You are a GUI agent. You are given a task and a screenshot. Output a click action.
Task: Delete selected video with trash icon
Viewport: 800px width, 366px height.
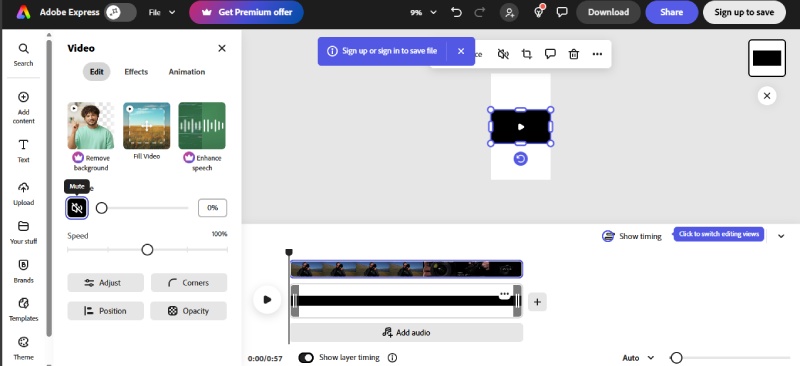click(x=574, y=54)
